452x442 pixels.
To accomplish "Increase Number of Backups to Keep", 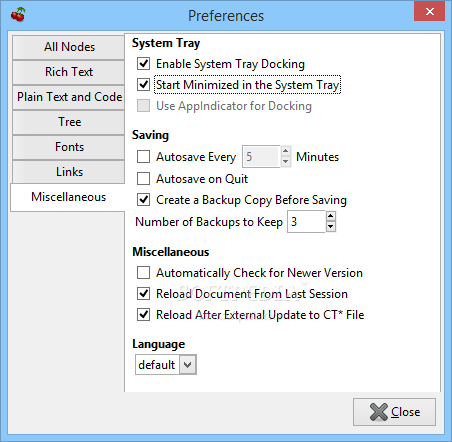I will [330, 216].
